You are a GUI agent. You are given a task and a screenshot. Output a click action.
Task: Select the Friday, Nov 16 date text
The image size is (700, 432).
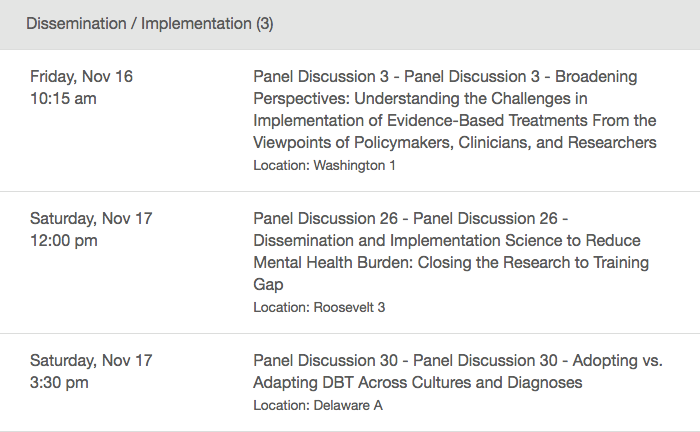click(x=81, y=77)
